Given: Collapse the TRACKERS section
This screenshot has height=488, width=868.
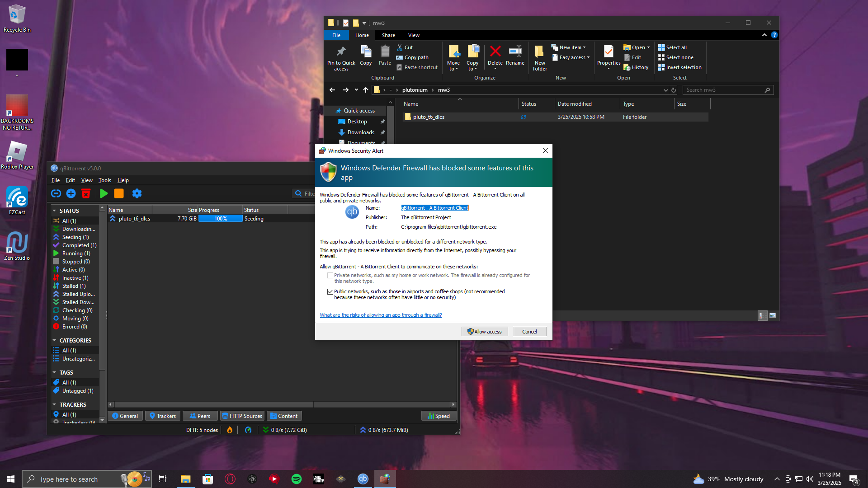Looking at the screenshot, I should click(x=54, y=404).
